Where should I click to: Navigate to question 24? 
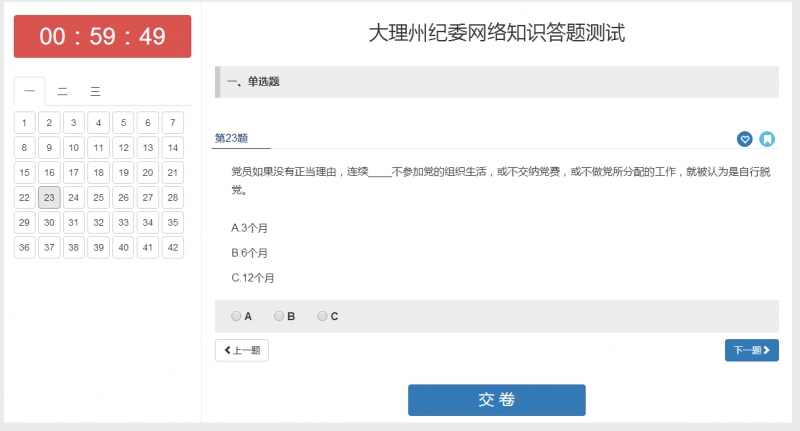[74, 198]
